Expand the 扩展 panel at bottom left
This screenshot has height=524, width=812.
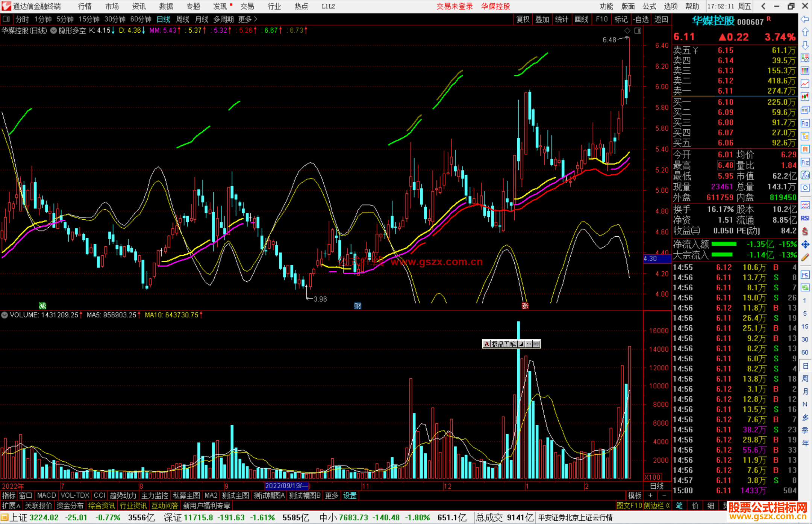tap(11, 506)
